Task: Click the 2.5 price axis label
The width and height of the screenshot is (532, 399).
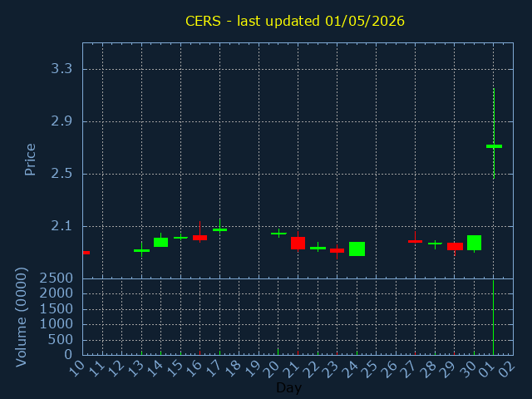Action: coord(62,174)
